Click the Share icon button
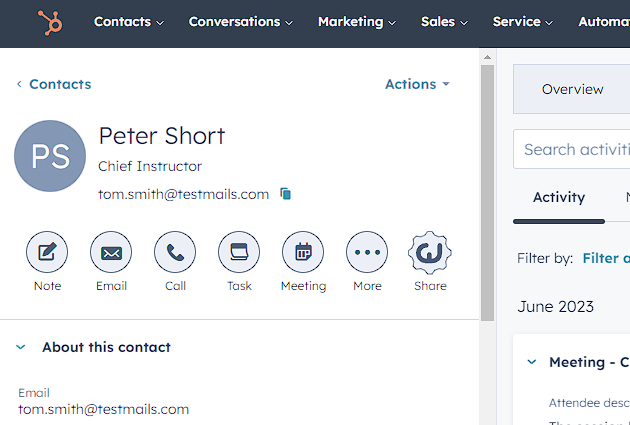Viewport: 630px width, 425px height. point(430,253)
